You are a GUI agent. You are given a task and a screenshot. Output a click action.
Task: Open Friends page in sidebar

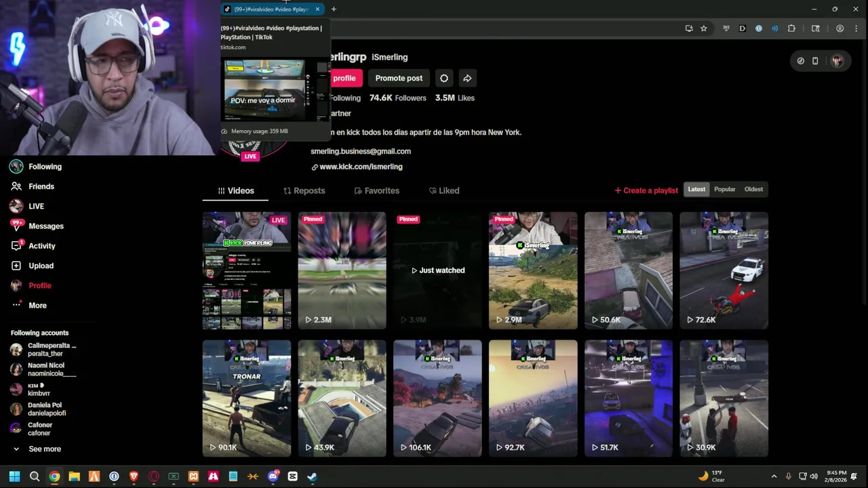[x=33, y=186]
